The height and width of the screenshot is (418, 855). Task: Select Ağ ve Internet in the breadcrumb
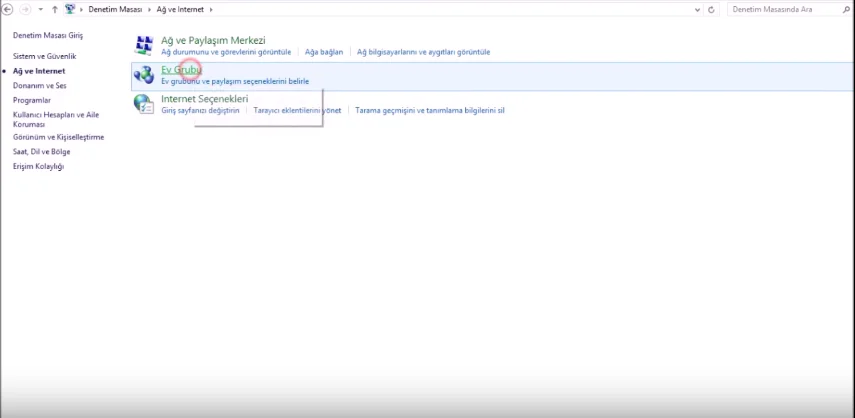180,10
